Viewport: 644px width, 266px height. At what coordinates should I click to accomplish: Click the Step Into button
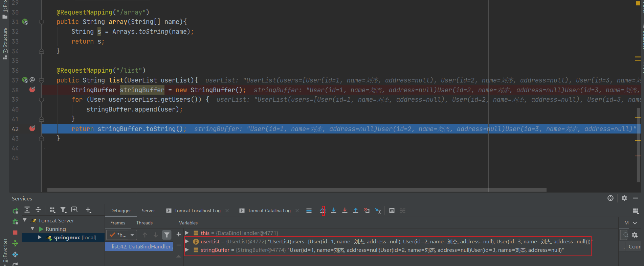334,211
